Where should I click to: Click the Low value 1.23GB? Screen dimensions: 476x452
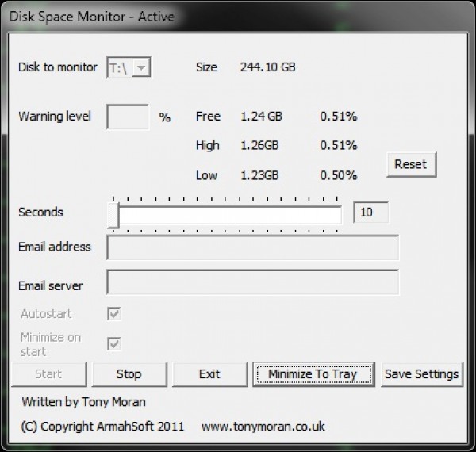pyautogui.click(x=259, y=175)
